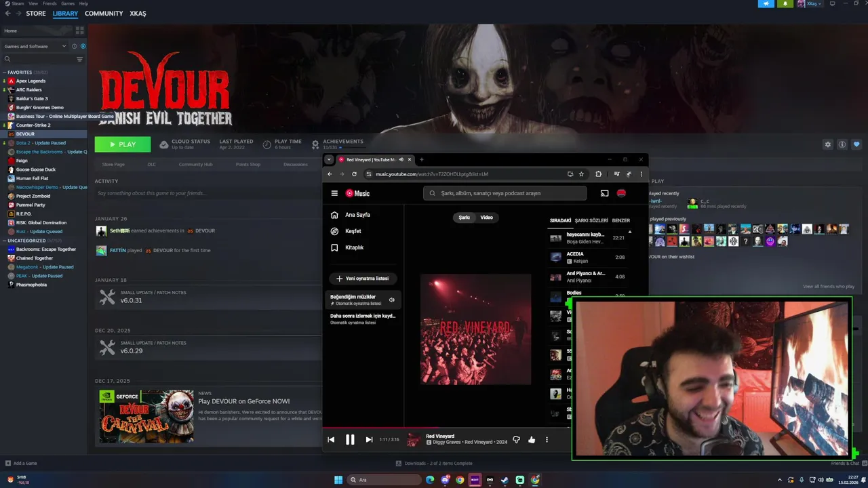Switch library to grid collections view
868x488 pixels.
click(79, 30)
